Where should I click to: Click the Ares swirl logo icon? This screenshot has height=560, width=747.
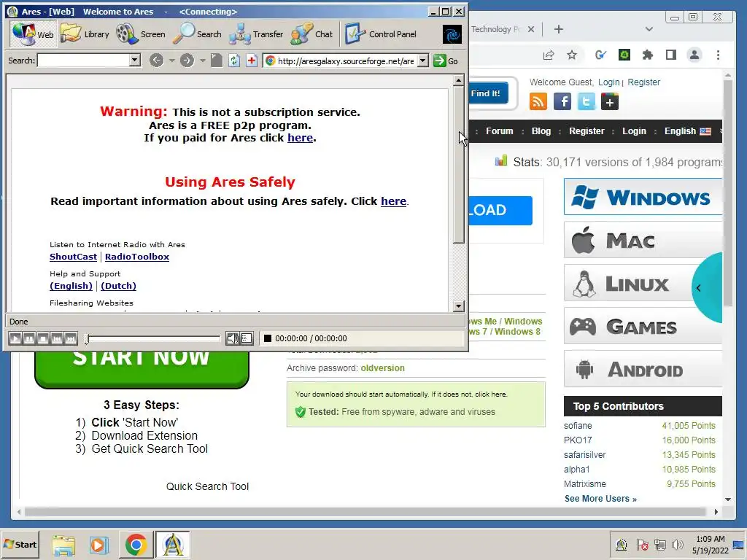coord(452,34)
